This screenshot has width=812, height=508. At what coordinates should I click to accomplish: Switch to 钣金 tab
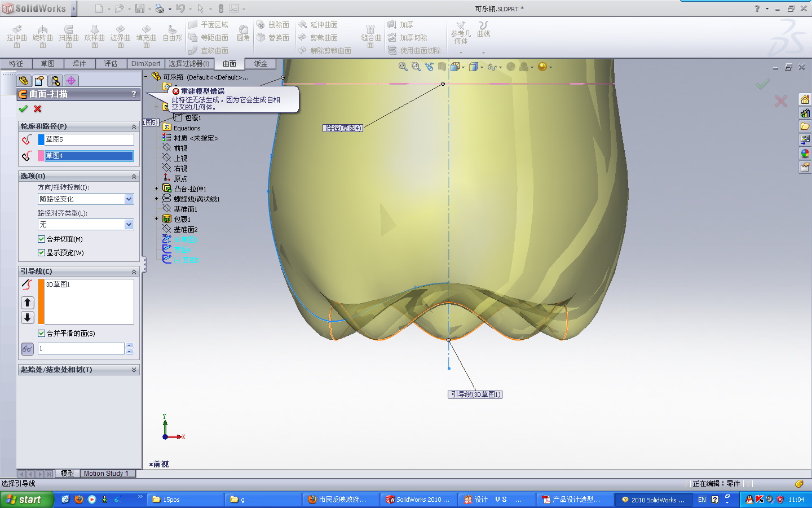(x=261, y=64)
